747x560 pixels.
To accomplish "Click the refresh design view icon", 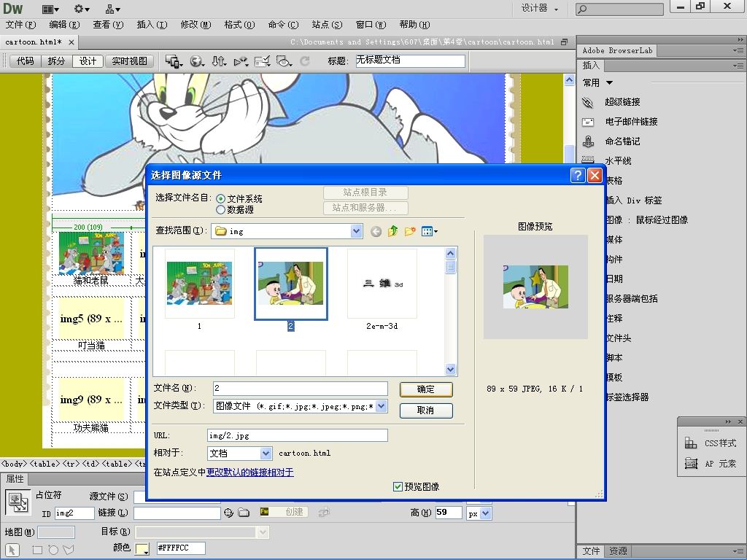I will coord(305,61).
